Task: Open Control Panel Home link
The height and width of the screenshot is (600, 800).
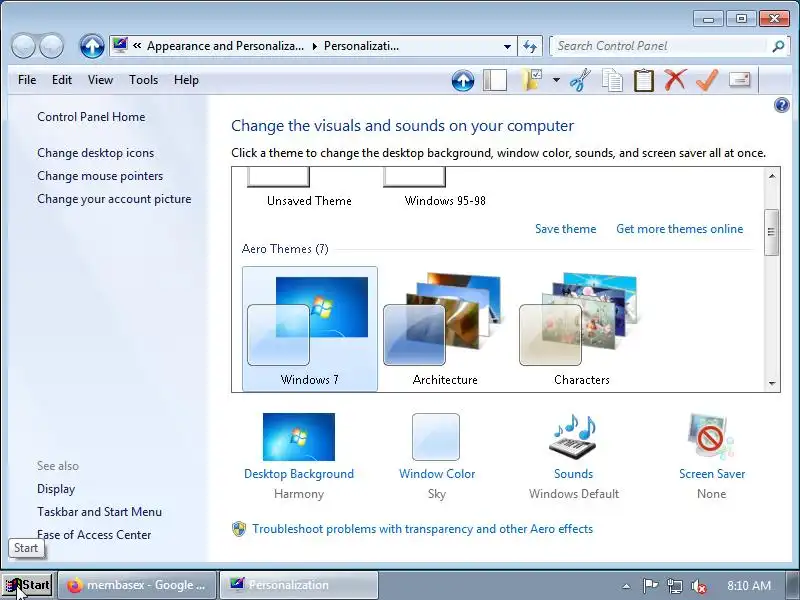Action: [x=91, y=117]
